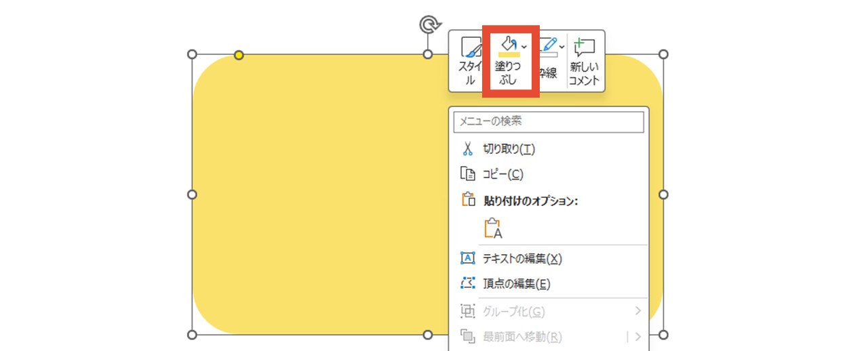Click the メニューの検索 search field

tap(548, 121)
